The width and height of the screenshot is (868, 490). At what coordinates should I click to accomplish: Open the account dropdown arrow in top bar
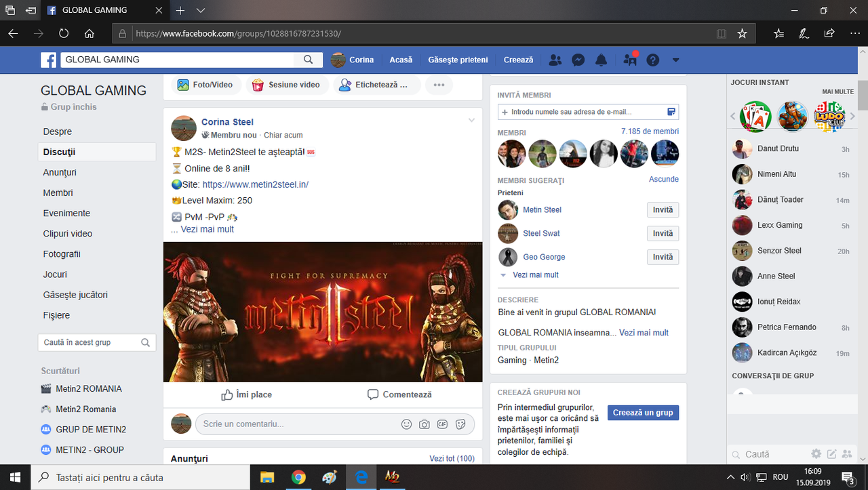(675, 60)
